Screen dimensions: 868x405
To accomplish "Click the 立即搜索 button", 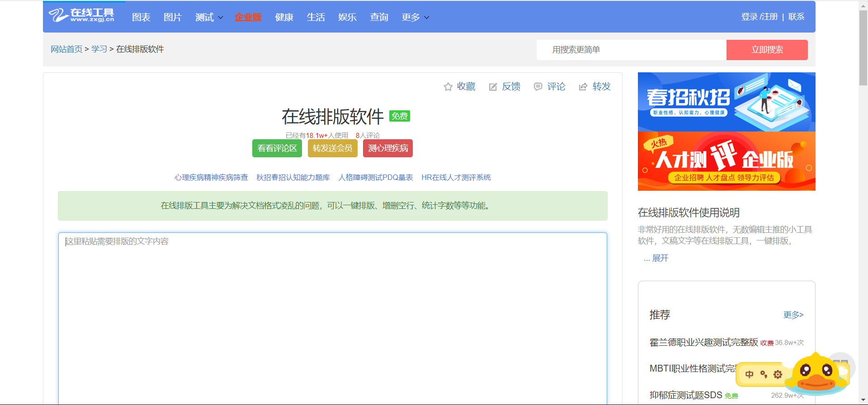I will click(x=767, y=50).
